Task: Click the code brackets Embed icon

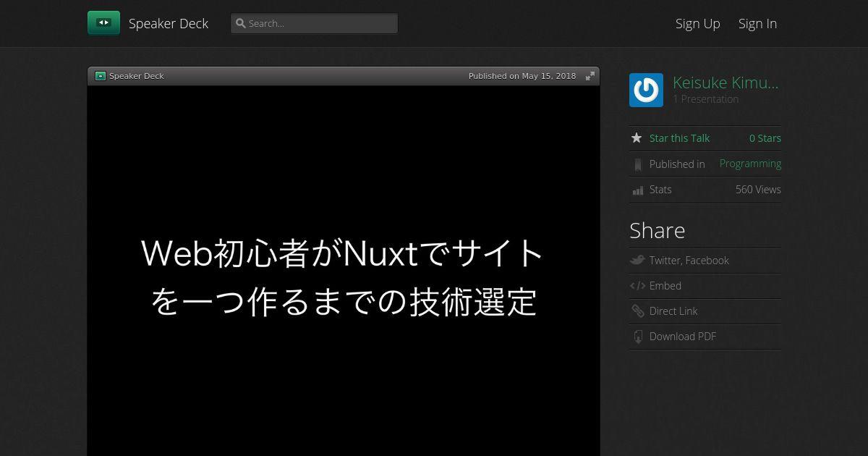Action: [x=637, y=286]
